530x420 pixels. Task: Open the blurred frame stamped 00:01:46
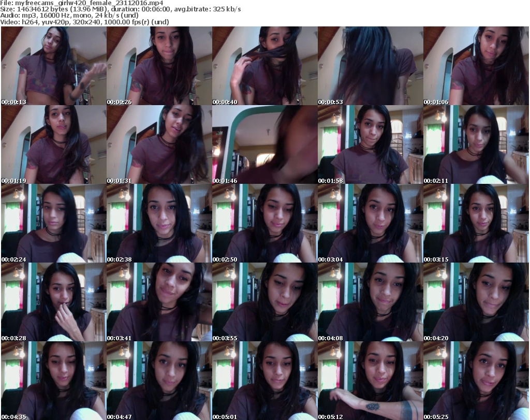(x=265, y=144)
